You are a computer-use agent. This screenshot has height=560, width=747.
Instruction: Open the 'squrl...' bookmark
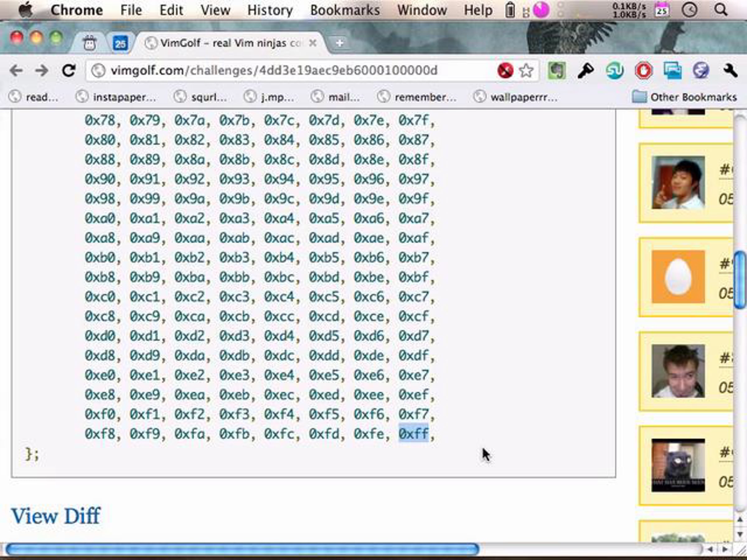pyautogui.click(x=200, y=97)
